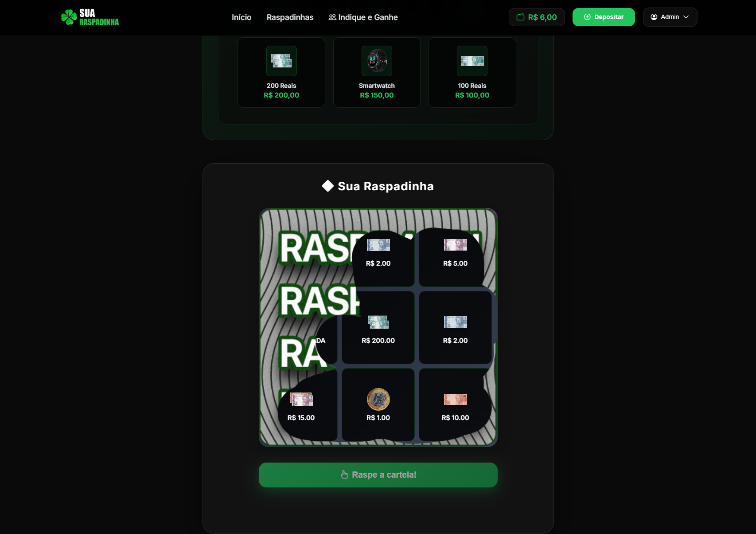The width and height of the screenshot is (756, 534).
Task: Expand the Admin menu via chevron arrow
Action: coord(686,17)
